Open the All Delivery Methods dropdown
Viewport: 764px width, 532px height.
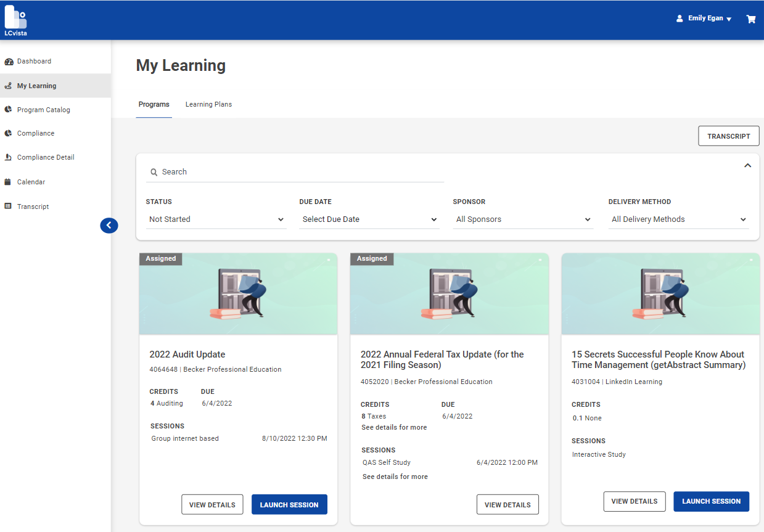(x=678, y=219)
